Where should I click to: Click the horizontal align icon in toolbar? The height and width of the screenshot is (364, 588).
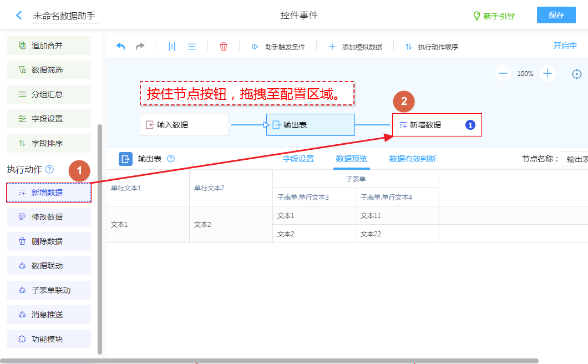pyautogui.click(x=192, y=47)
